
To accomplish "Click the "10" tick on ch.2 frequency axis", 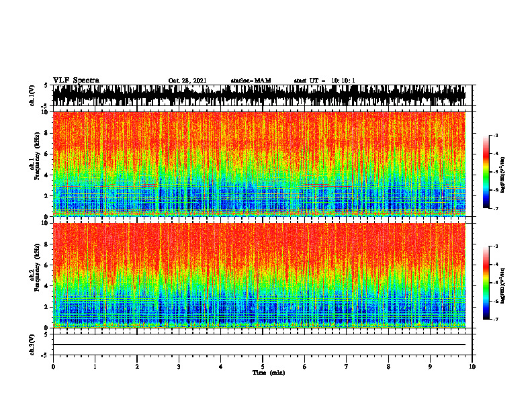I will click(45, 223).
